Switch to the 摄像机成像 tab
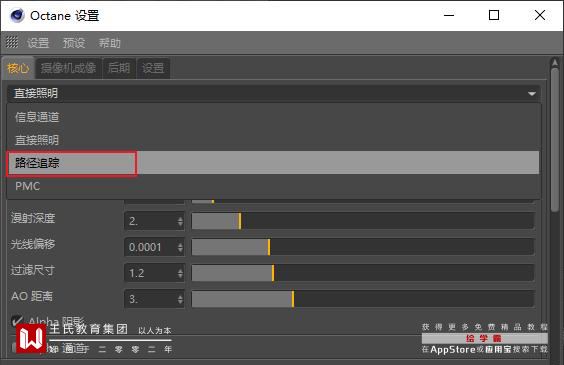The height and width of the screenshot is (365, 564). click(68, 68)
